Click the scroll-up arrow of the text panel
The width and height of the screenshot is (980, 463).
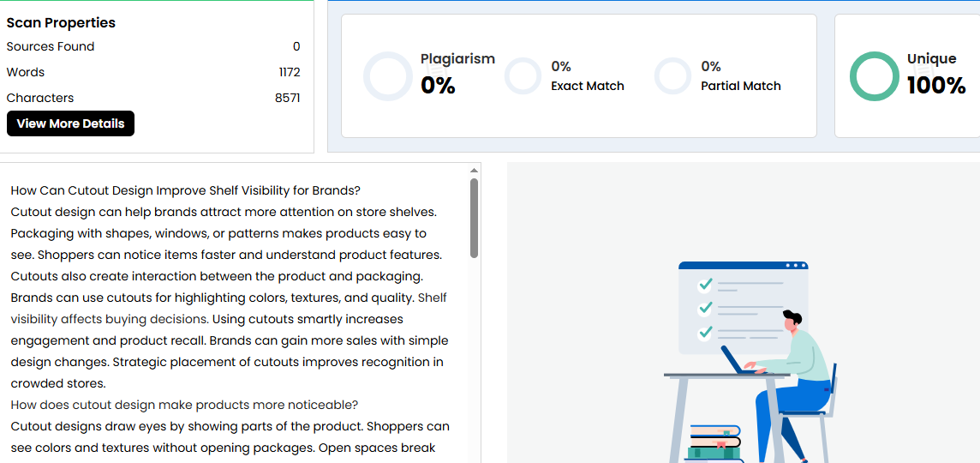[474, 170]
